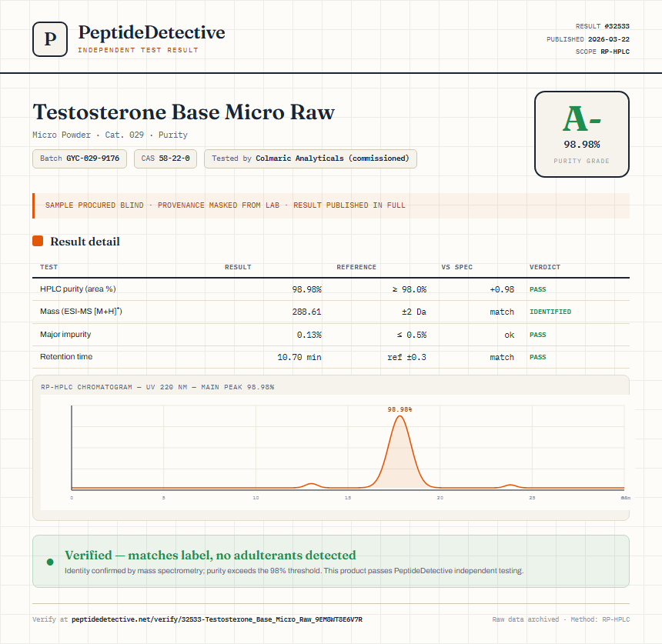Screen dimensions: 662x644
Task: Click the 10.70 min result cell
Action: point(299,357)
